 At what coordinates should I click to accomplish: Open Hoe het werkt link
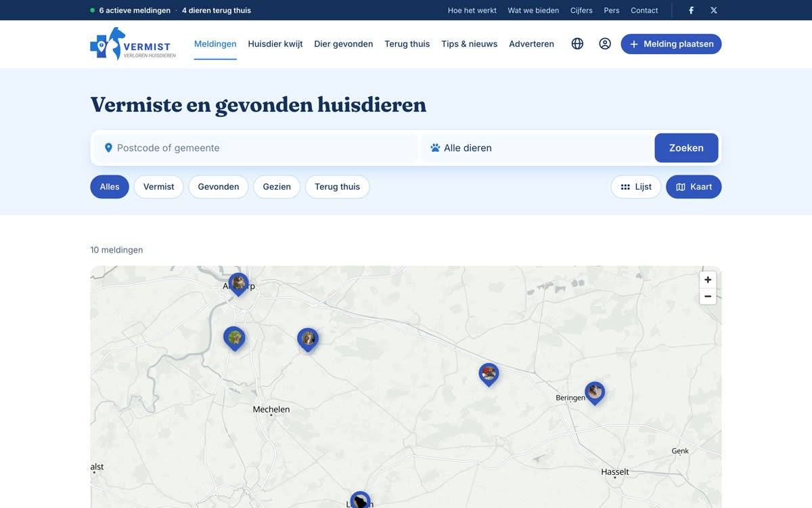click(x=472, y=10)
